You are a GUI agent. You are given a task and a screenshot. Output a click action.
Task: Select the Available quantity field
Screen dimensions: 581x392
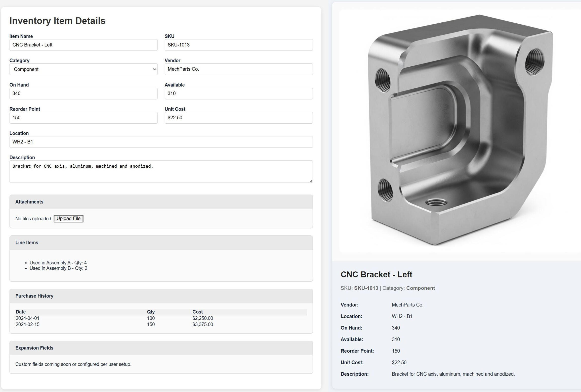[238, 93]
